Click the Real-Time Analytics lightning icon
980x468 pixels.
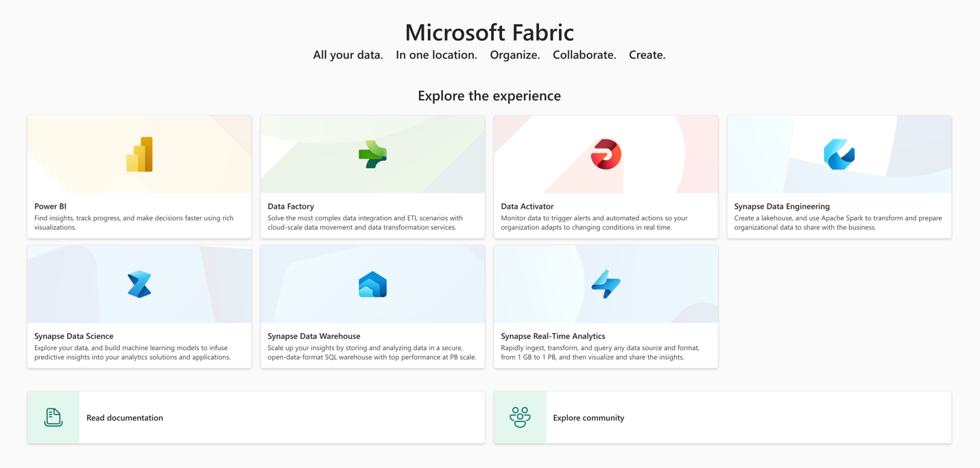606,284
